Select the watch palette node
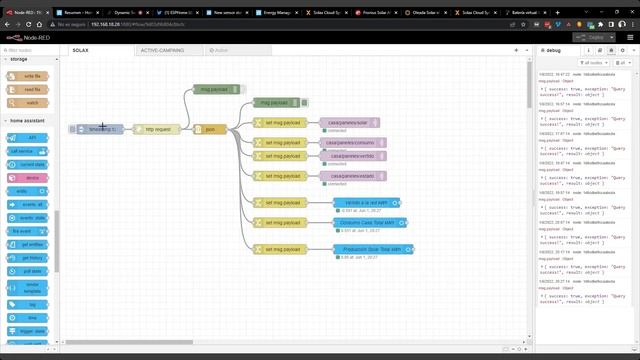Image resolution: width=640 pixels, height=360 pixels. [28, 103]
